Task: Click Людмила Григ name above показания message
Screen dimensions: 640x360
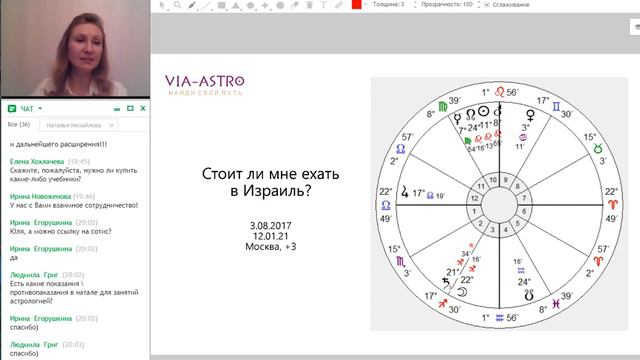Action: [x=34, y=275]
